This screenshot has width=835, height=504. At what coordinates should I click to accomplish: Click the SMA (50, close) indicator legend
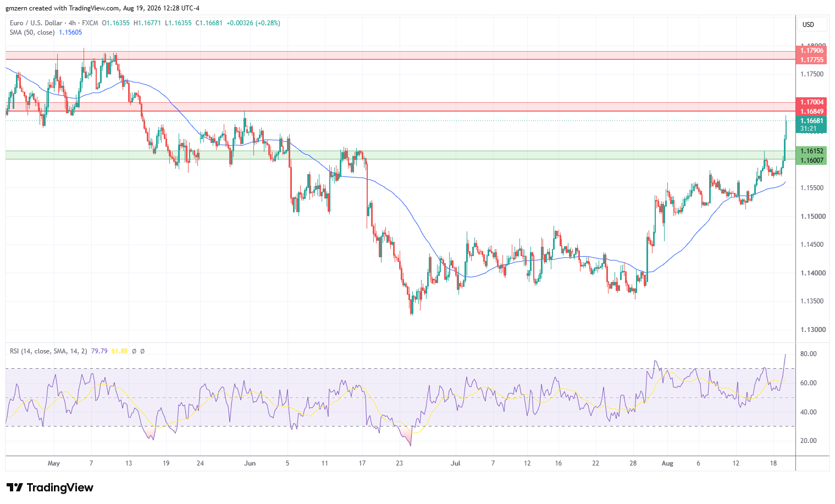(32, 32)
